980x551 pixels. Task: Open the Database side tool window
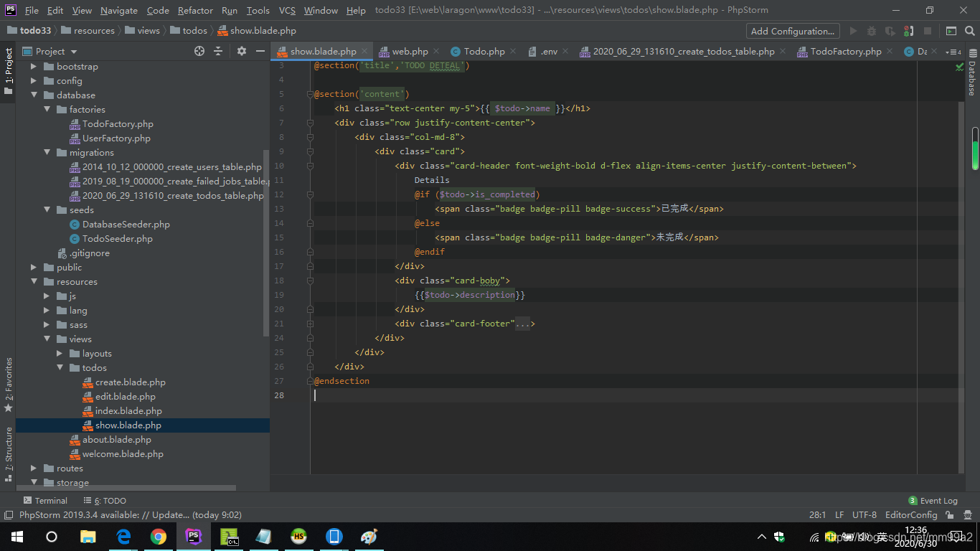(972, 73)
